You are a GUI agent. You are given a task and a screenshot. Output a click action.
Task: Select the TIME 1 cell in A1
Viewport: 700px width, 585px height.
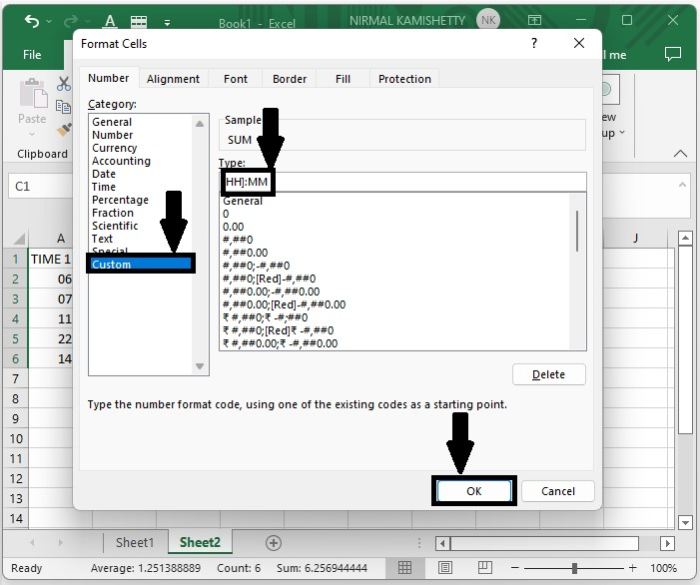pos(50,259)
